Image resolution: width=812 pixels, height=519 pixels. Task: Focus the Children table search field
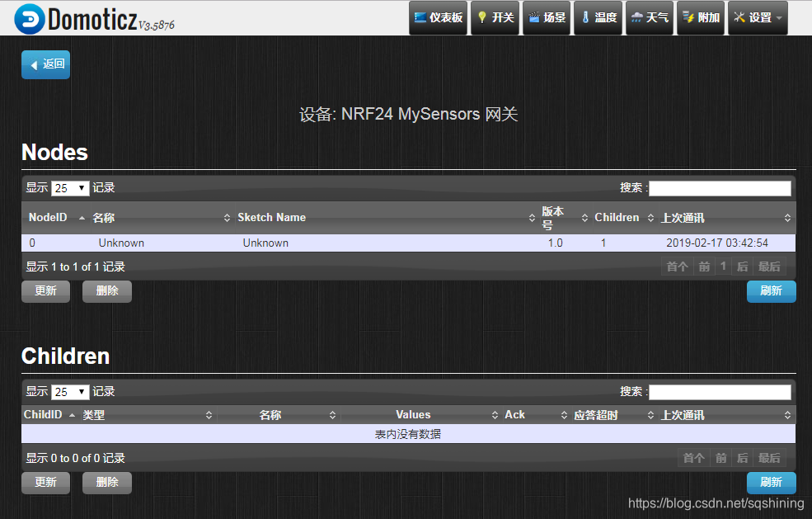click(x=720, y=391)
